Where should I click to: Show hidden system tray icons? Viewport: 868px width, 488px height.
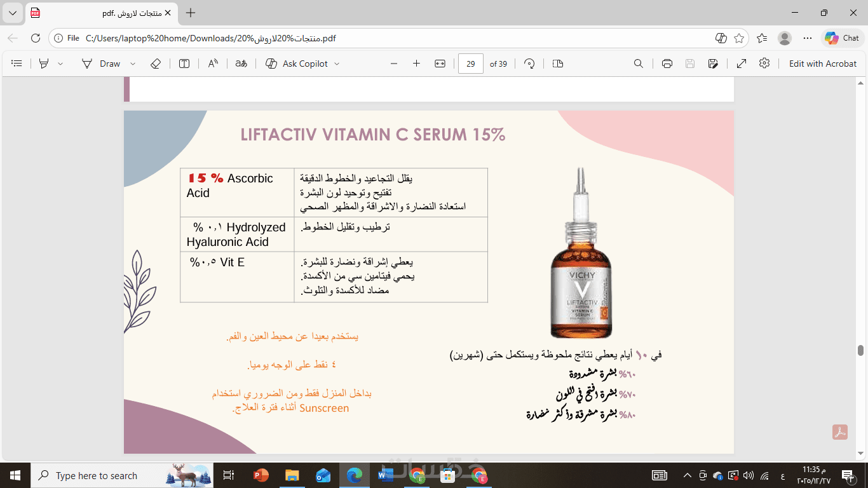click(687, 475)
